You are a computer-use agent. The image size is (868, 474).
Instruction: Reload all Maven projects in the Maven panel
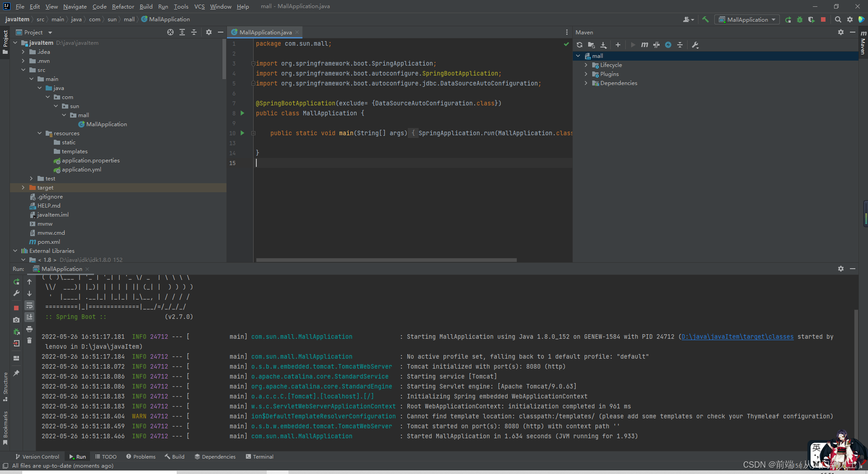click(579, 45)
